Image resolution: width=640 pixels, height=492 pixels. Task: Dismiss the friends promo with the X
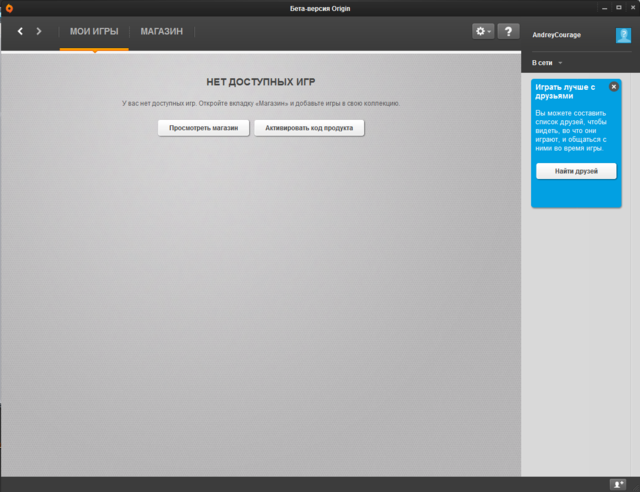click(613, 87)
